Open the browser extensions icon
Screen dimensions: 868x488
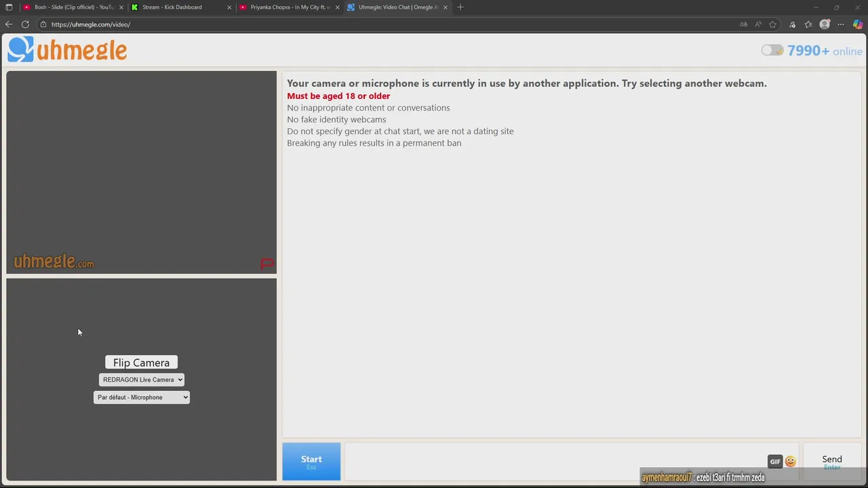tap(792, 24)
